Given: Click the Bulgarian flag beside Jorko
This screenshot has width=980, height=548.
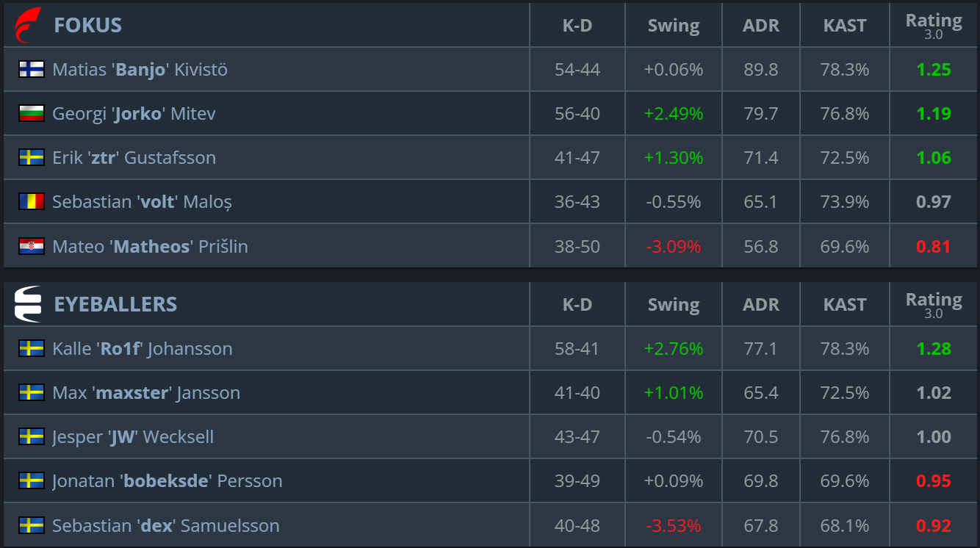Looking at the screenshot, I should coord(32,114).
